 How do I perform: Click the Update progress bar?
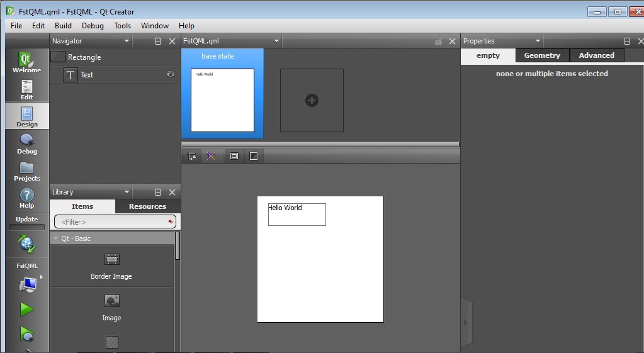27,227
